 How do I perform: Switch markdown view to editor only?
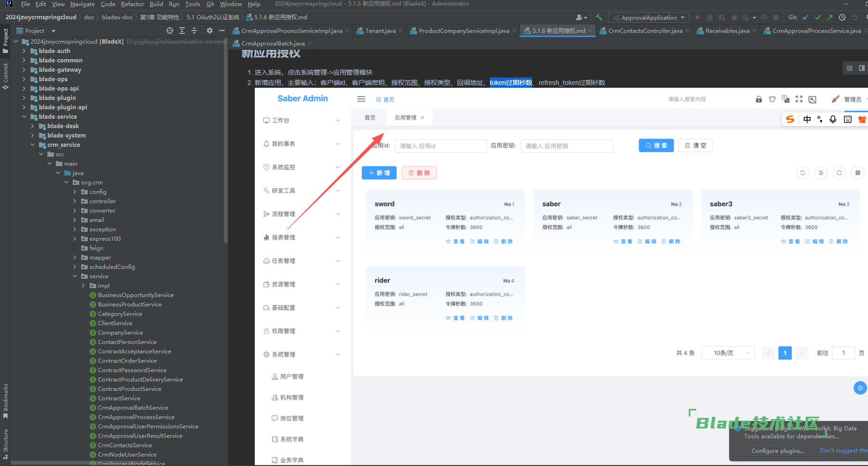click(x=849, y=68)
